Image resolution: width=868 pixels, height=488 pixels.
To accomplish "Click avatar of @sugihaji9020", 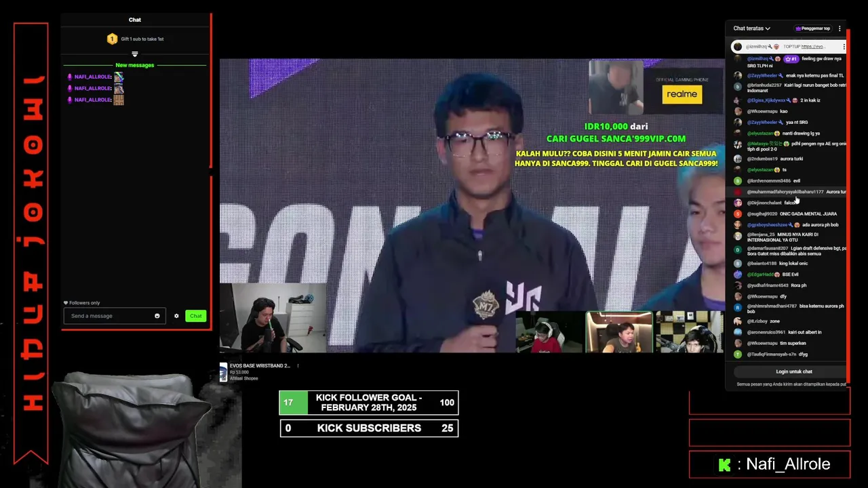I will [738, 214].
